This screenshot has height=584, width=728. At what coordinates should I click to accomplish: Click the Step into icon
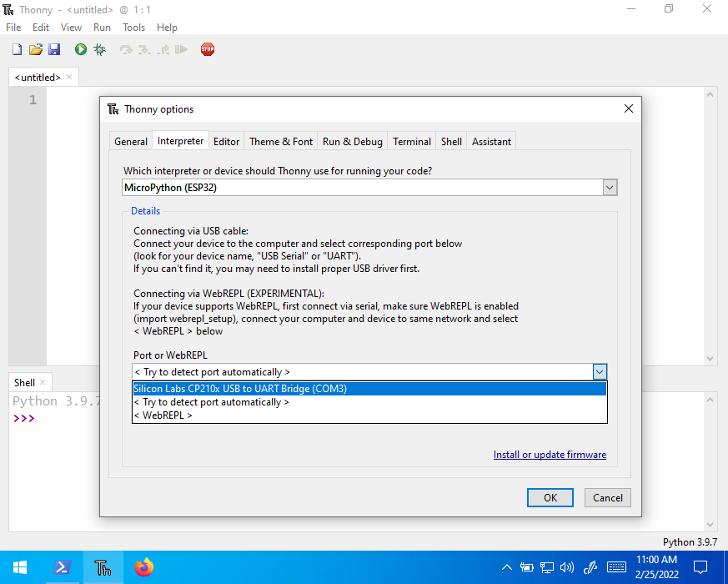pyautogui.click(x=144, y=49)
